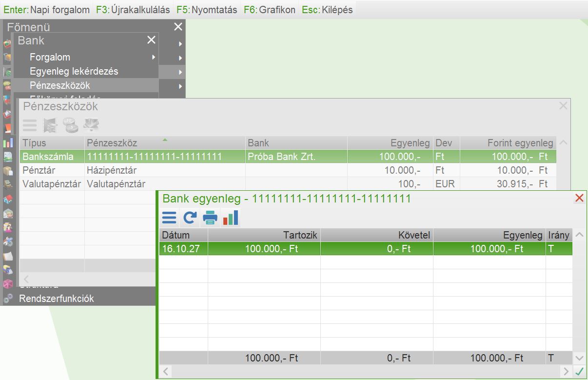Click the gear icon beside Rendszerfunkciók
The height and width of the screenshot is (380, 588).
click(7, 299)
